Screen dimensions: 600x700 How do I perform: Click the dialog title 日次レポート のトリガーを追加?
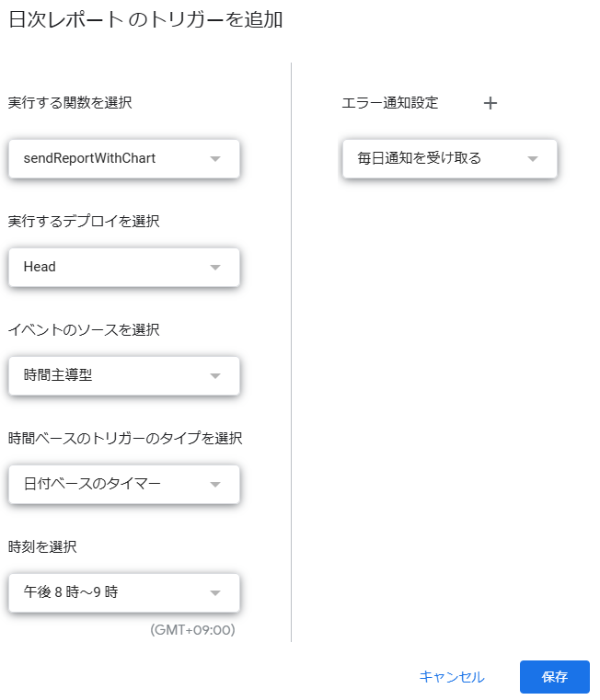click(145, 19)
